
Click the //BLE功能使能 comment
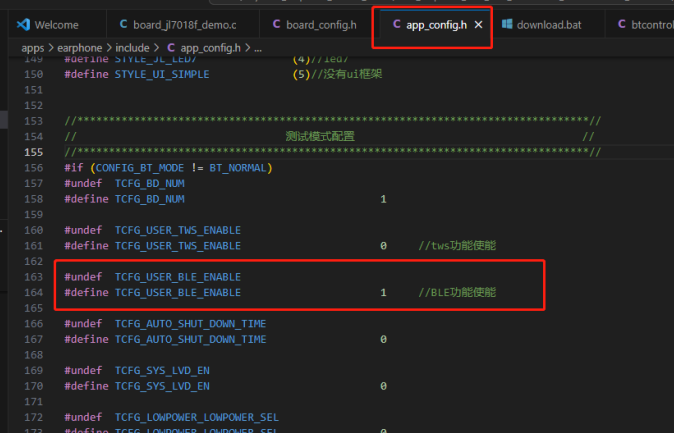457,292
